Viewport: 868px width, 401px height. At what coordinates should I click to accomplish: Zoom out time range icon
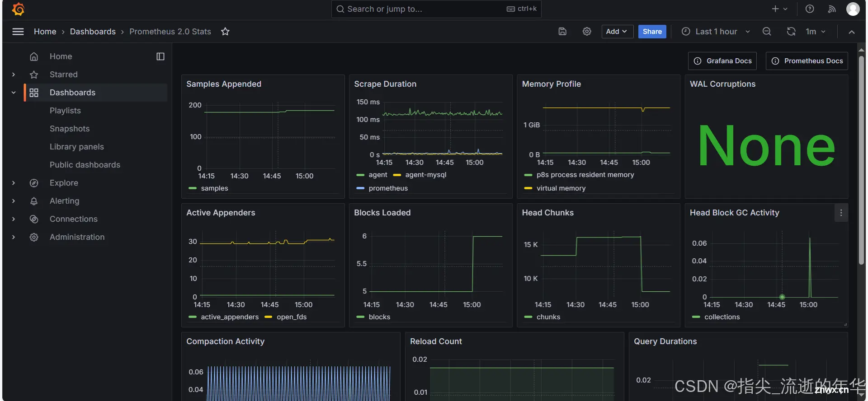click(x=767, y=32)
